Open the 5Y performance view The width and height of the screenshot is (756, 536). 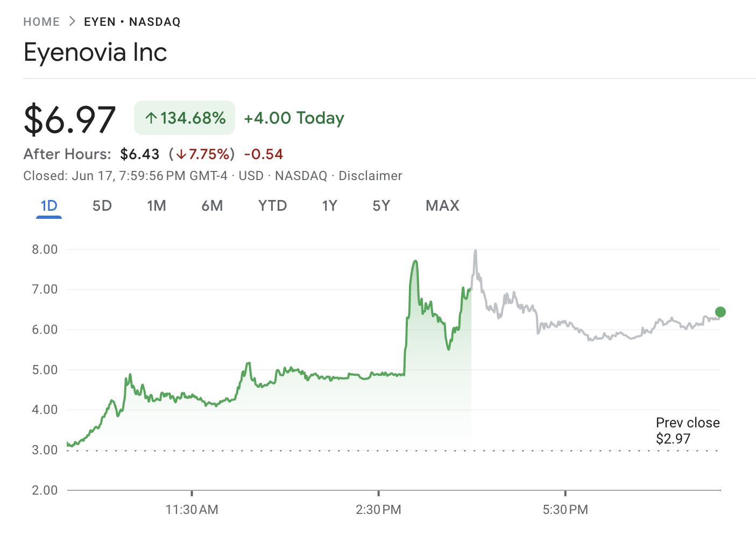coord(381,205)
